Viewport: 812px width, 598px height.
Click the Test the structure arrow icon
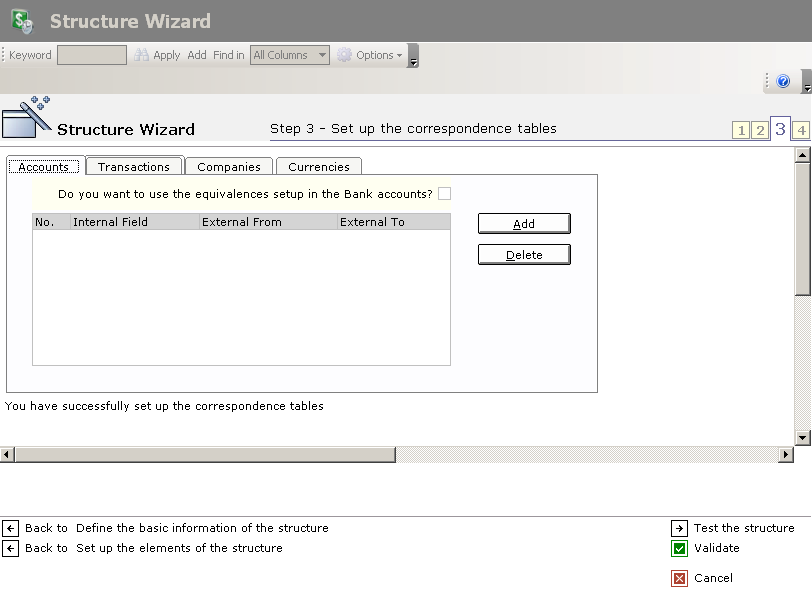pos(680,528)
